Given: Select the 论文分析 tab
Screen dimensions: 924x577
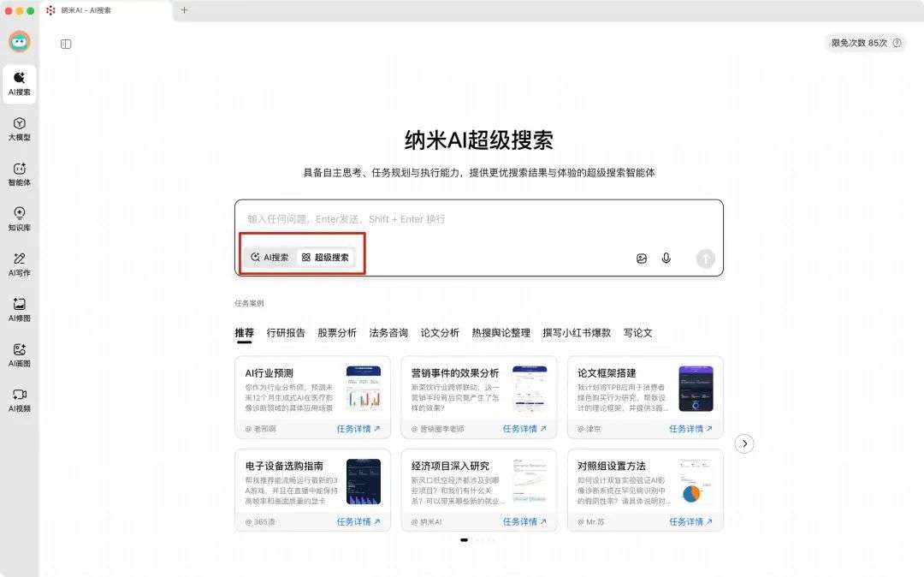Looking at the screenshot, I should [x=440, y=333].
